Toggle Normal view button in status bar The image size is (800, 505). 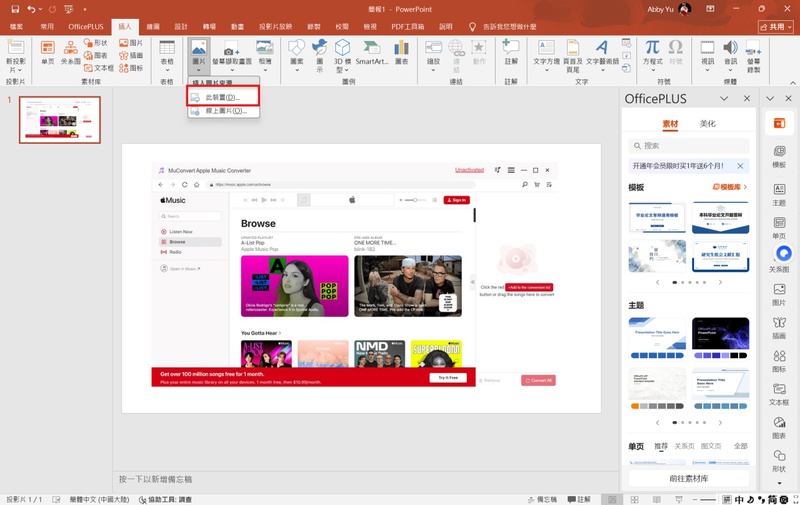(612, 499)
